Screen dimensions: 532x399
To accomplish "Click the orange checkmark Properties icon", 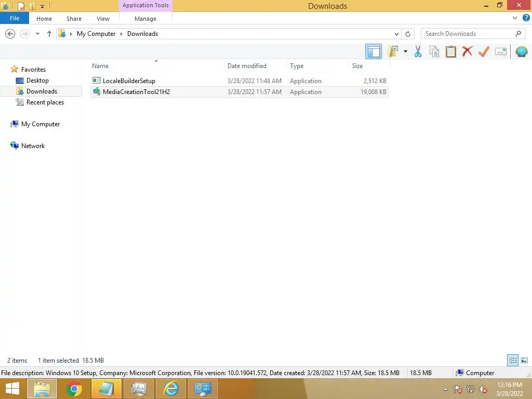I will (484, 51).
